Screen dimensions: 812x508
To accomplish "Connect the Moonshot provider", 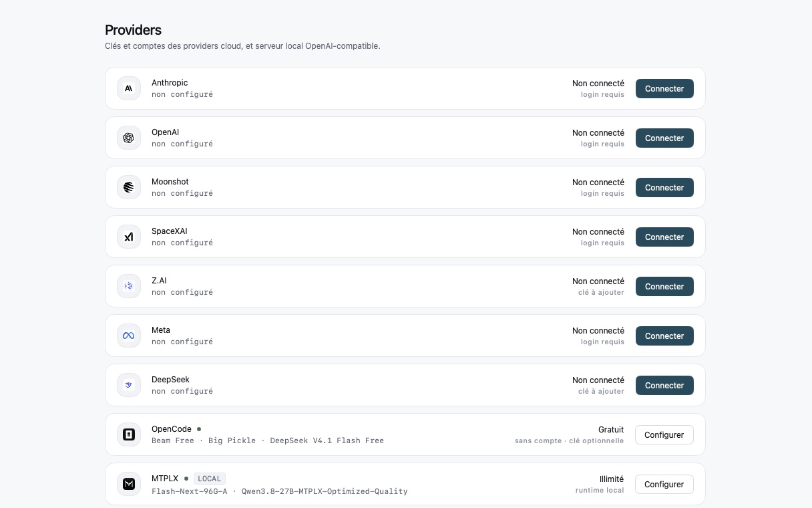I will tap(664, 187).
